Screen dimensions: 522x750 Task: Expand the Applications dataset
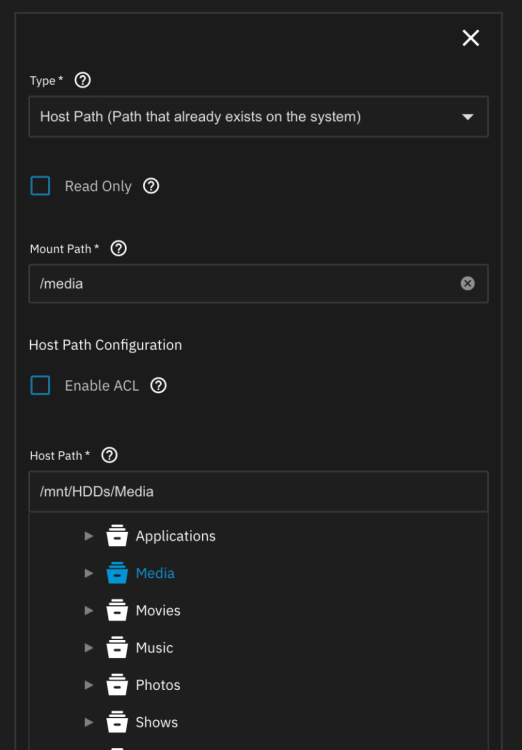(89, 536)
